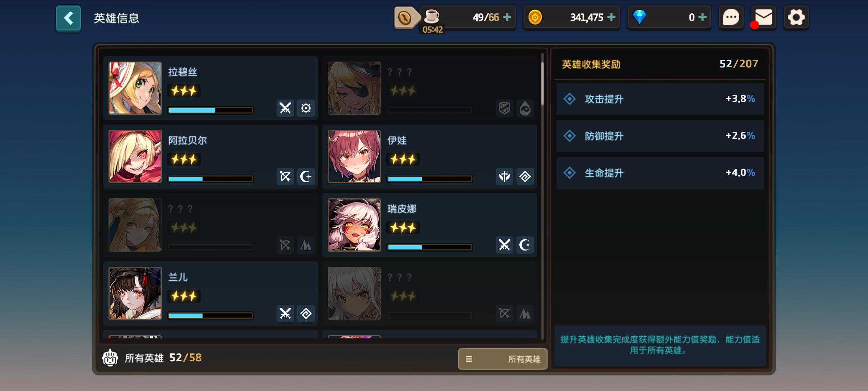Add gems with the plus button

tap(702, 17)
